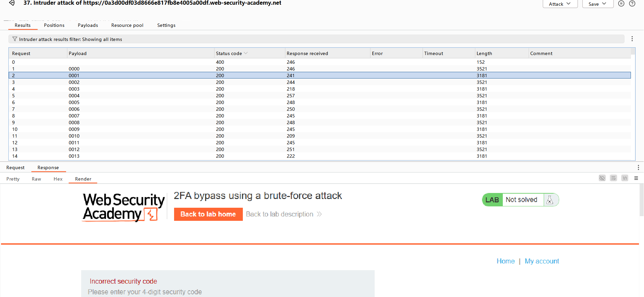This screenshot has width=644, height=297.
Task: Expand the Save dropdown
Action: [x=597, y=4]
